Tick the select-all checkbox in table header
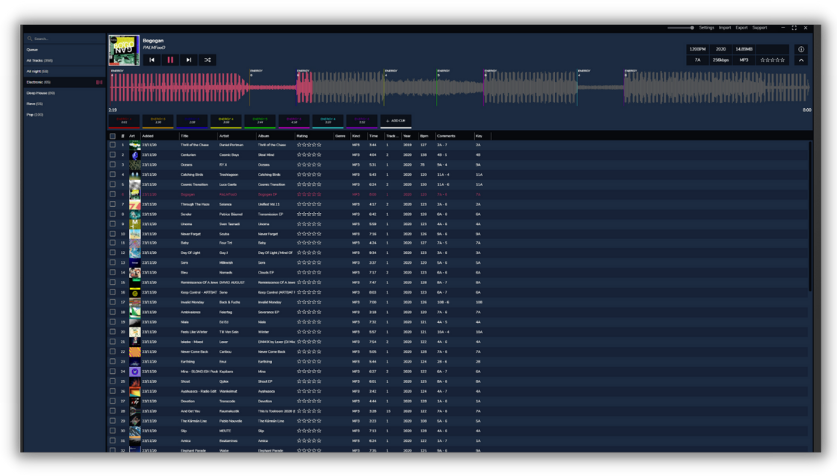 click(x=113, y=136)
